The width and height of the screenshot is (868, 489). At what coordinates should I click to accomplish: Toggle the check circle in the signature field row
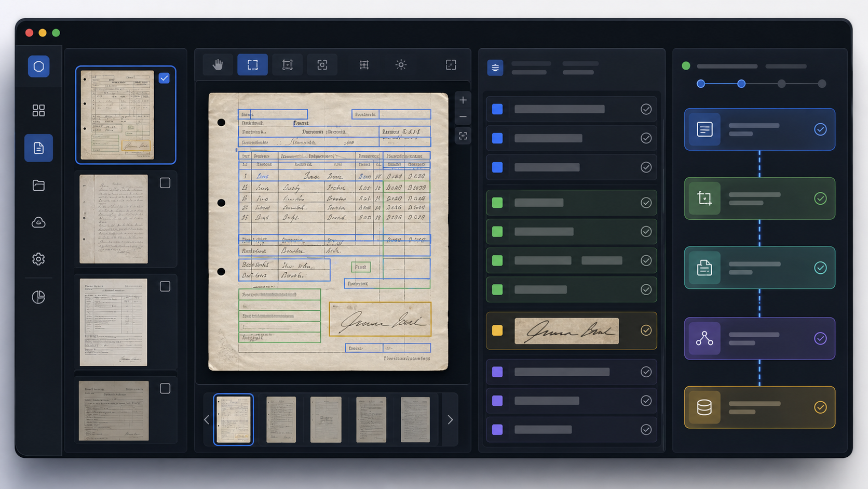(x=646, y=331)
